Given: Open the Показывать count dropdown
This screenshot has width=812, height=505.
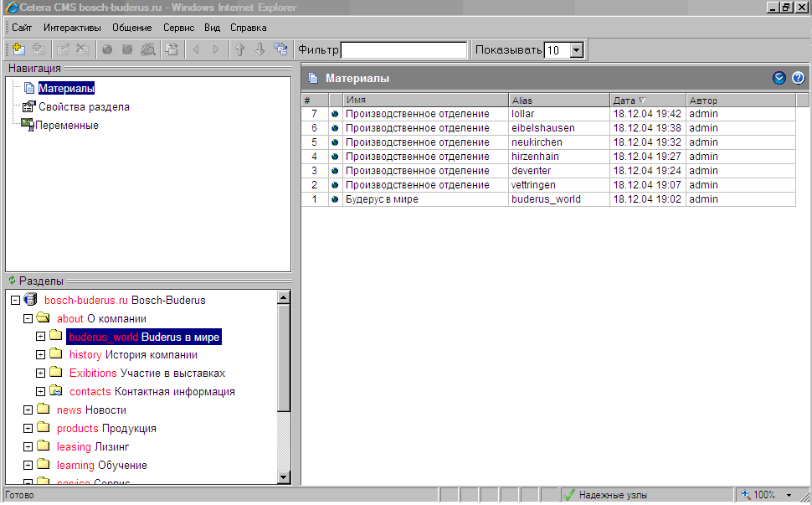Looking at the screenshot, I should (576, 50).
